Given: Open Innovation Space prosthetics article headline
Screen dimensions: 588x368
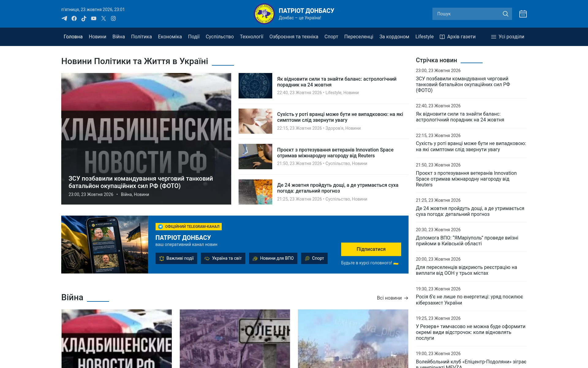Looking at the screenshot, I should [335, 153].
